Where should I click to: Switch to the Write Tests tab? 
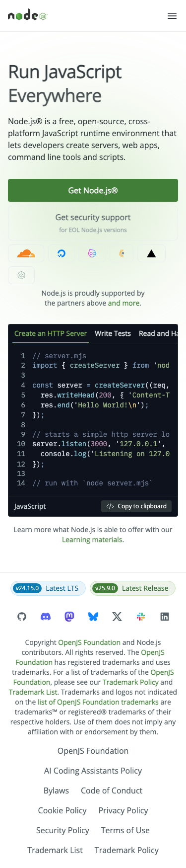coord(113,333)
